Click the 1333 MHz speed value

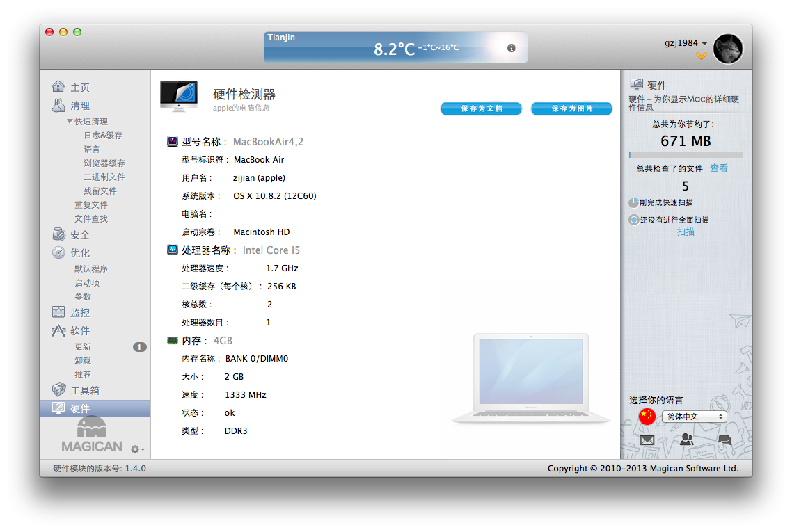246,395
